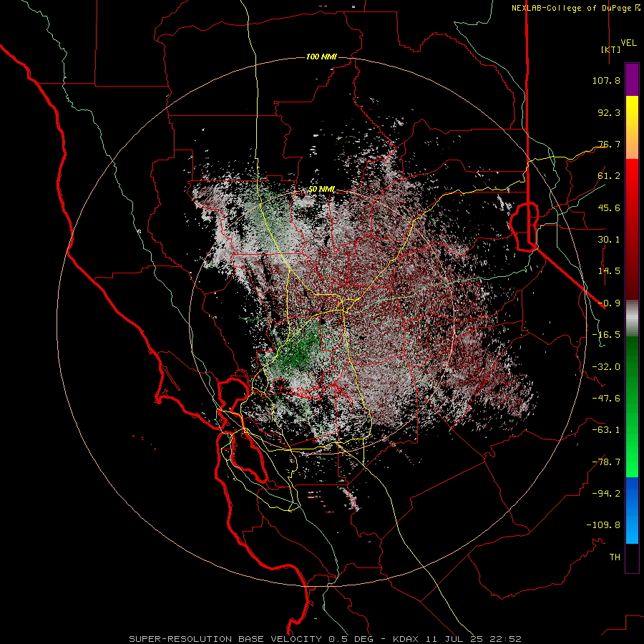Pick the yellow segment of velocity scale

click(x=632, y=113)
